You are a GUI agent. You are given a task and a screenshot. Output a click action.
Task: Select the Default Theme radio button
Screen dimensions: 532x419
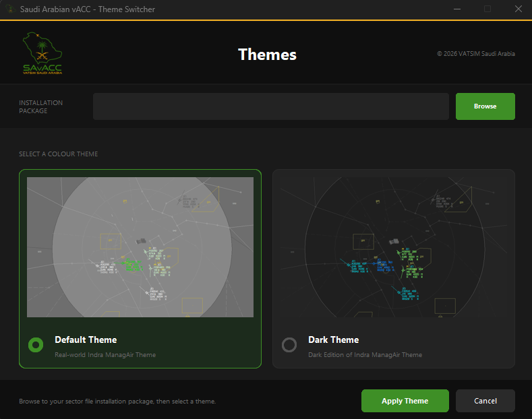point(36,345)
